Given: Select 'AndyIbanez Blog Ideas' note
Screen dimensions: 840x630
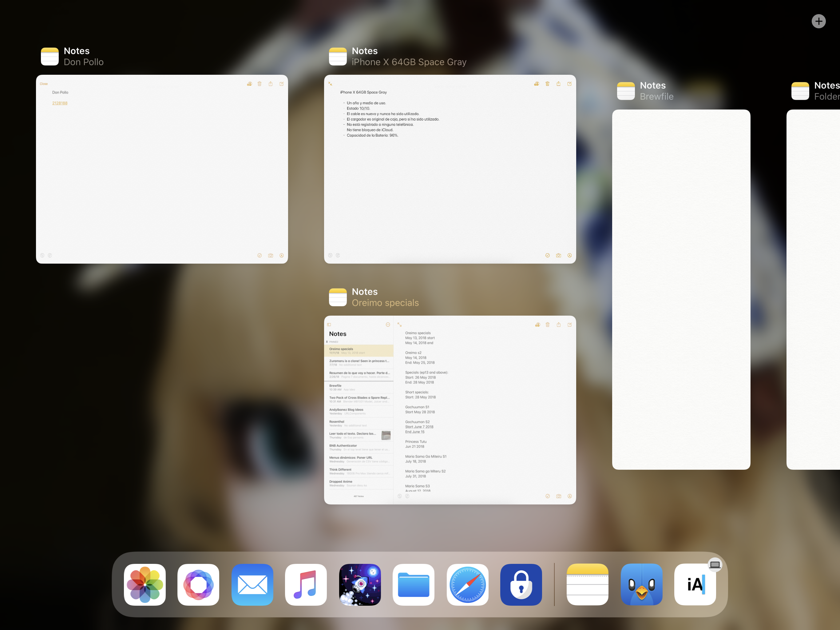Looking at the screenshot, I should pos(359,412).
